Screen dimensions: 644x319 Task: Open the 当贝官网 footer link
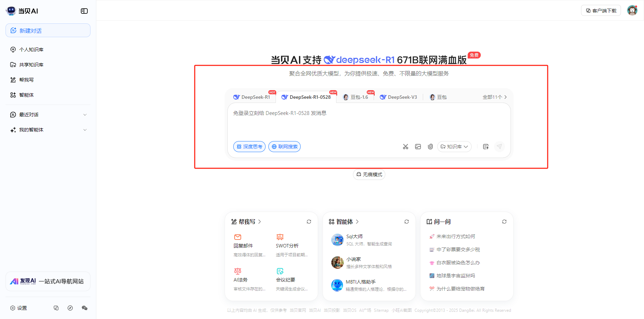(x=298, y=310)
